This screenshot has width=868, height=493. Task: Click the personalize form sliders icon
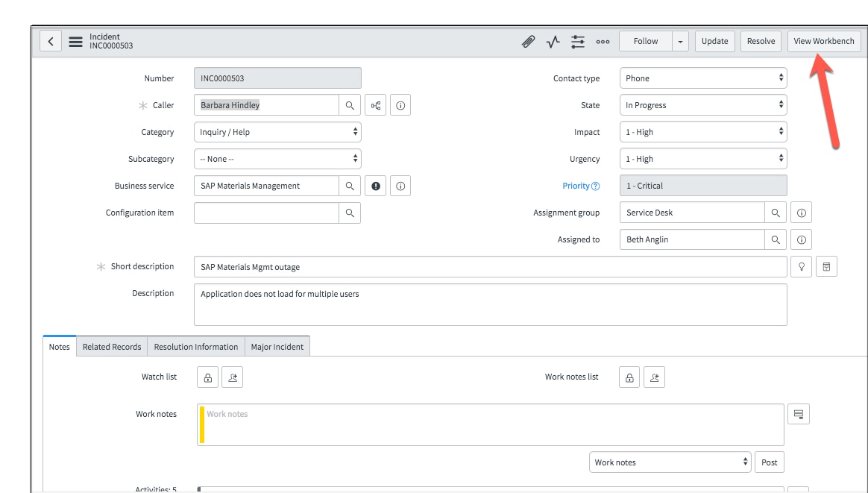coord(577,41)
